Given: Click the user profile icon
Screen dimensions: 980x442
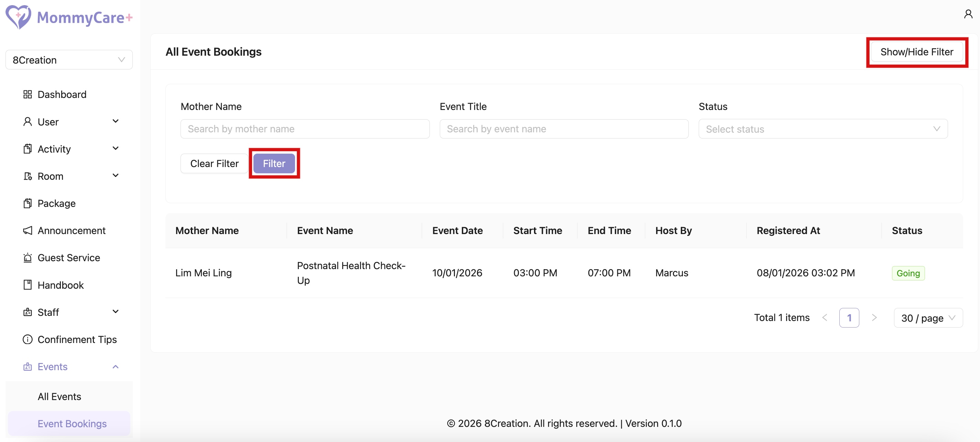Looking at the screenshot, I should coord(968,14).
